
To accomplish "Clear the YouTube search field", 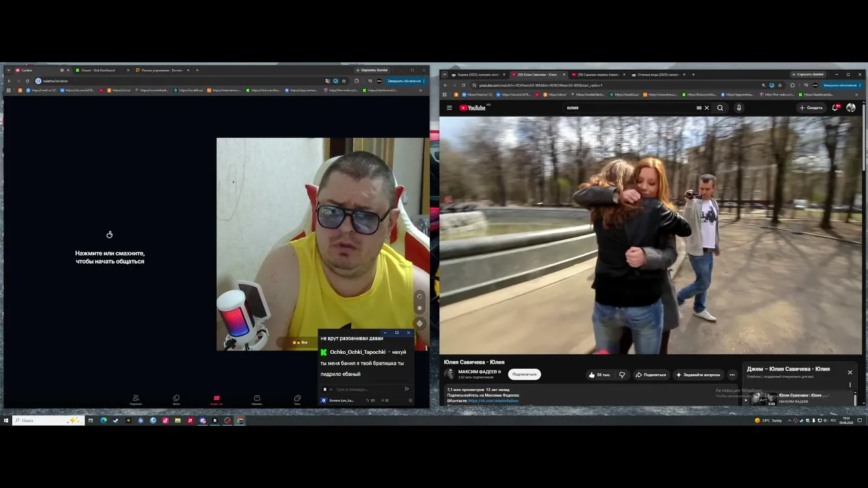I will click(706, 108).
